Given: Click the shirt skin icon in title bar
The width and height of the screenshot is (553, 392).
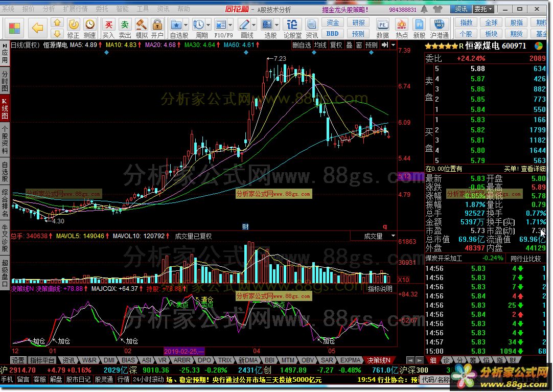Looking at the screenshot, I should (438, 9).
